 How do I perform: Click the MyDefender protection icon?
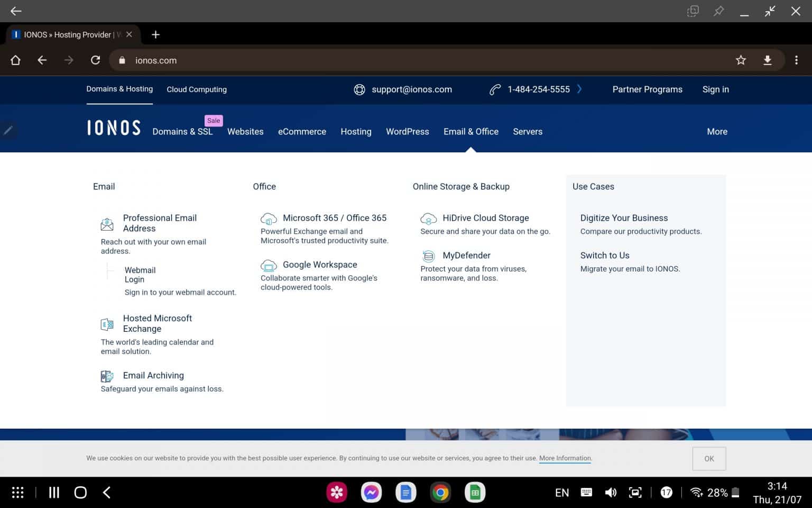point(428,256)
